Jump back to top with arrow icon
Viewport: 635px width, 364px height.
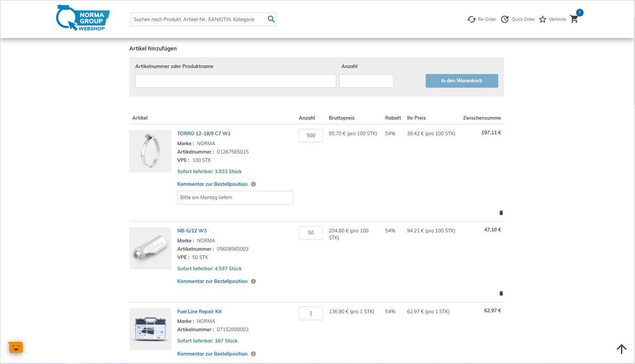[x=621, y=348]
